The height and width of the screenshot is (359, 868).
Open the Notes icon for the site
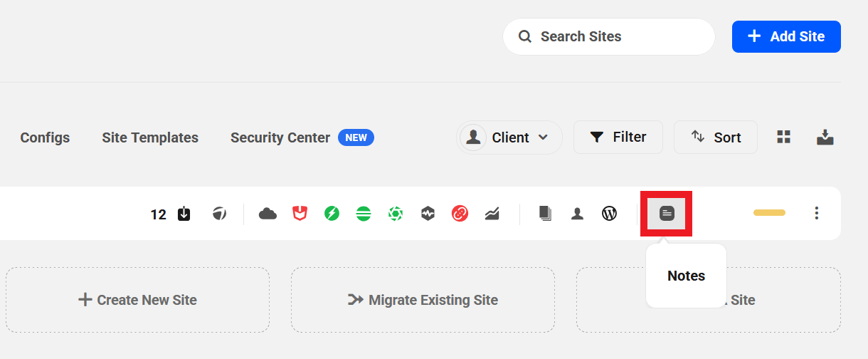tap(667, 213)
